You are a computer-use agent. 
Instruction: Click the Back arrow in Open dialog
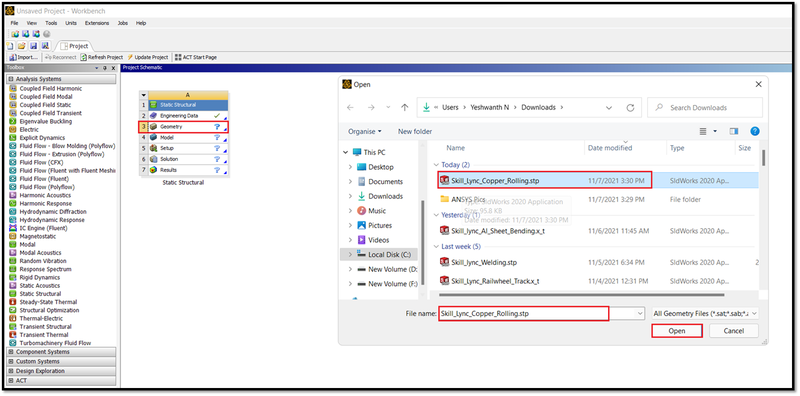pyautogui.click(x=350, y=108)
